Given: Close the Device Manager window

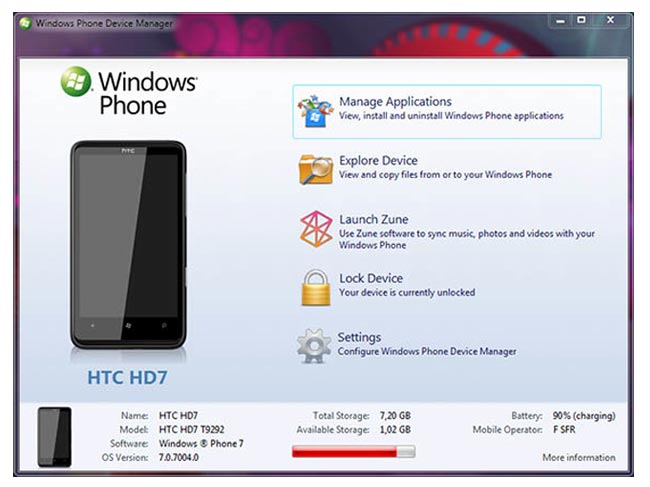Looking at the screenshot, I should tap(610, 20).
